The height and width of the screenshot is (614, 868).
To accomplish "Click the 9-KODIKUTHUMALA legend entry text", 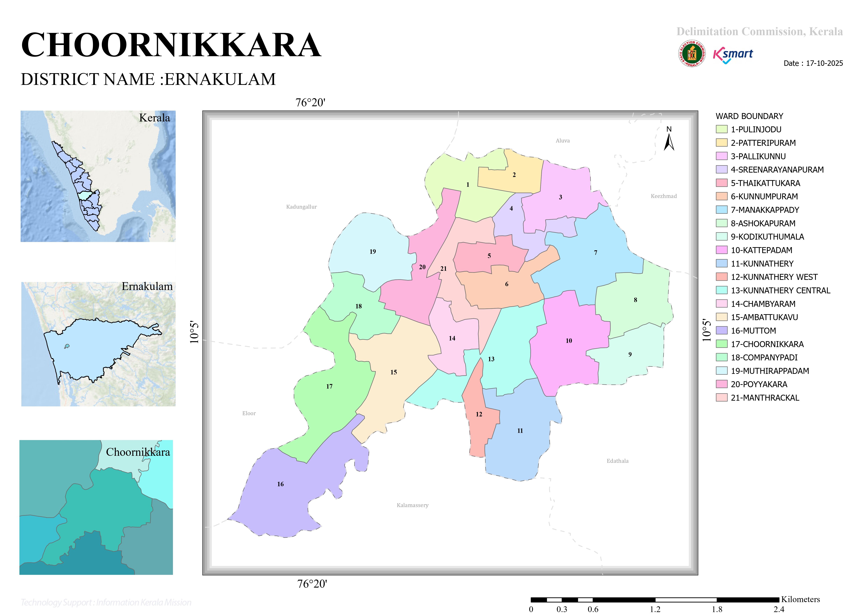I will click(767, 237).
